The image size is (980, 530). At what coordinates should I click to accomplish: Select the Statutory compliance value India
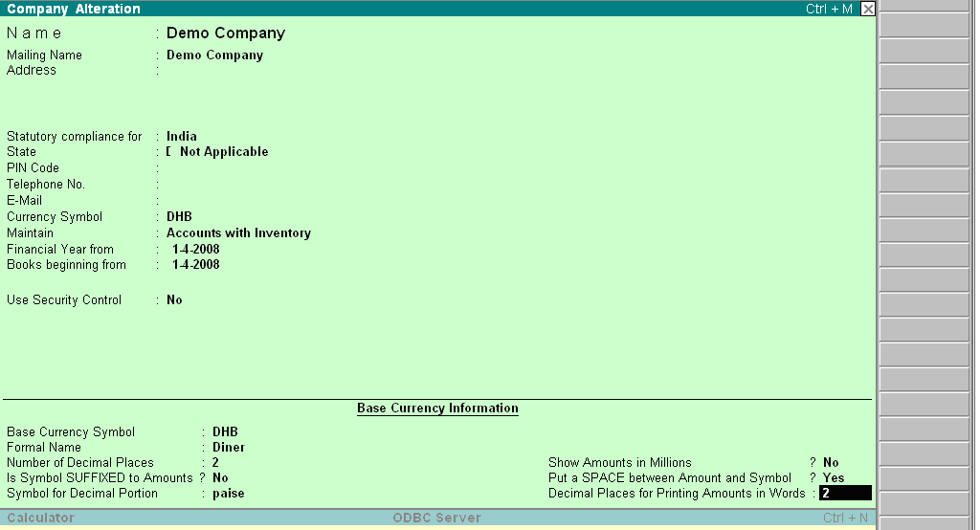click(x=181, y=136)
